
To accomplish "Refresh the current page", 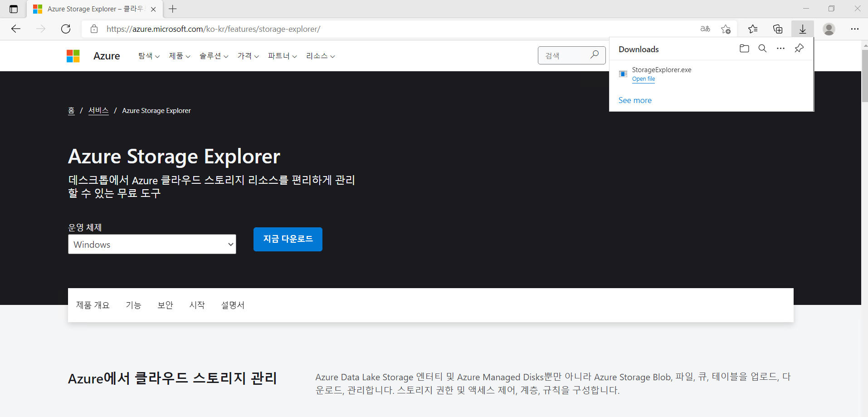I will point(66,29).
